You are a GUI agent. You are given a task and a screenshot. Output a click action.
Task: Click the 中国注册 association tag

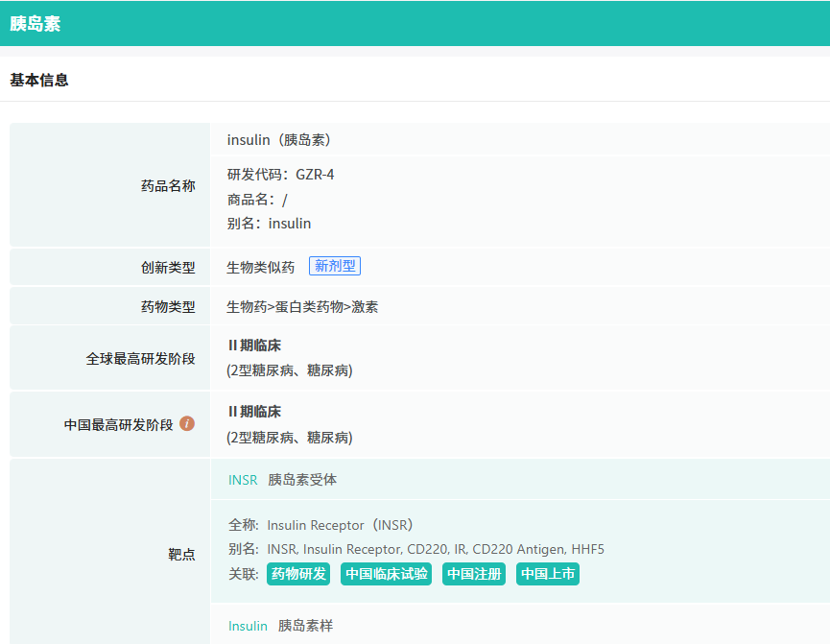click(474, 574)
